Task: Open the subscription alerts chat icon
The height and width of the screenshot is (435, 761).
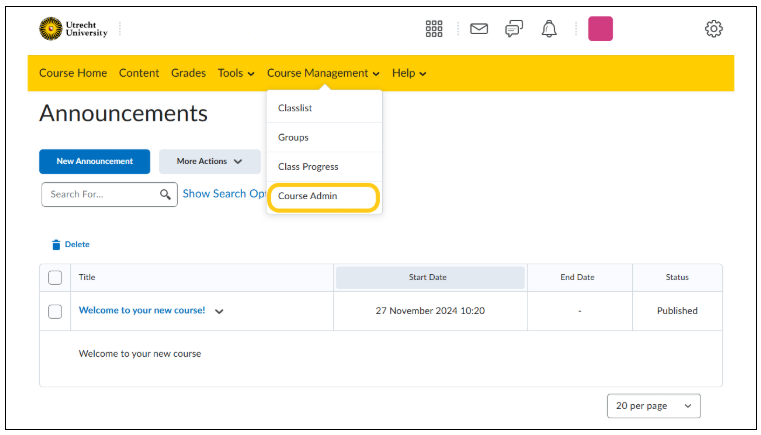Action: 514,29
